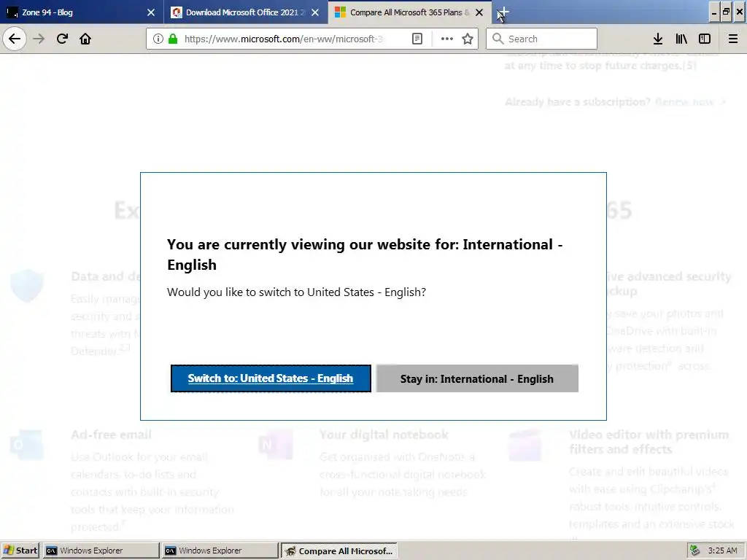Toggle reader view in address bar
The image size is (747, 560).
click(x=417, y=39)
